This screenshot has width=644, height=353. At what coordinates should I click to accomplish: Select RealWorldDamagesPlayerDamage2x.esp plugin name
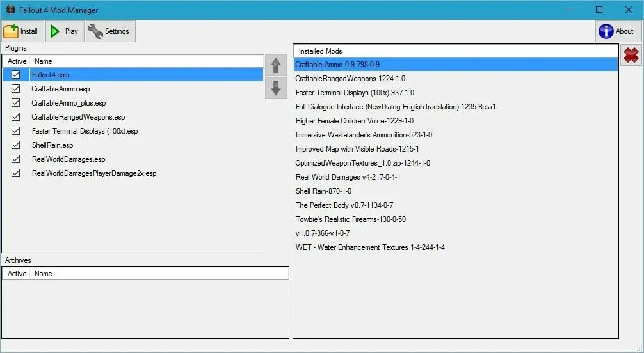pyautogui.click(x=94, y=173)
